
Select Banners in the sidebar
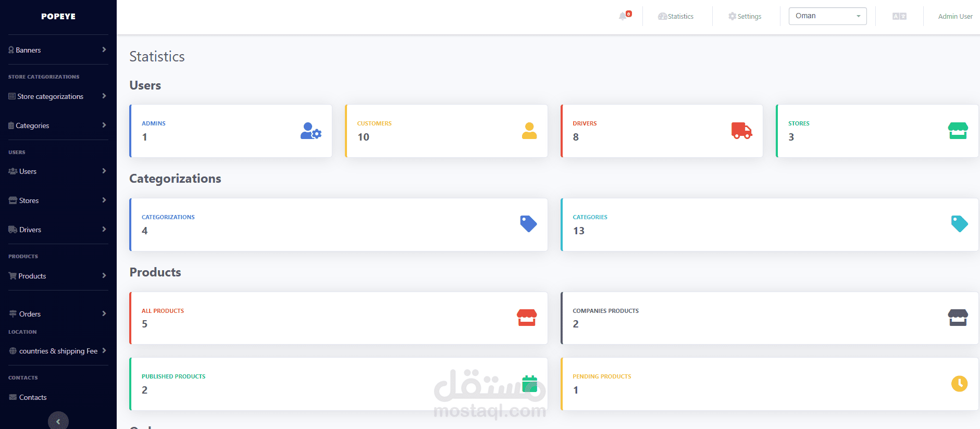click(x=28, y=50)
